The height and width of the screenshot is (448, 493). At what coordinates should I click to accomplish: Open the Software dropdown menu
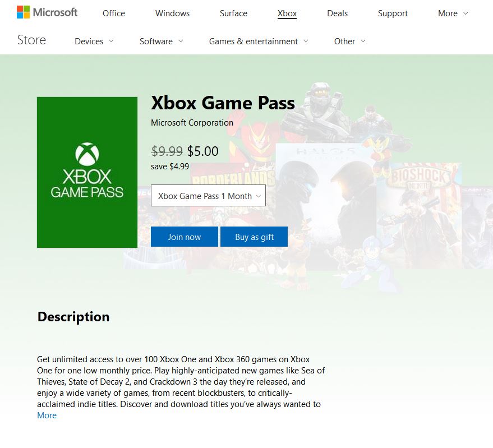pyautogui.click(x=162, y=41)
